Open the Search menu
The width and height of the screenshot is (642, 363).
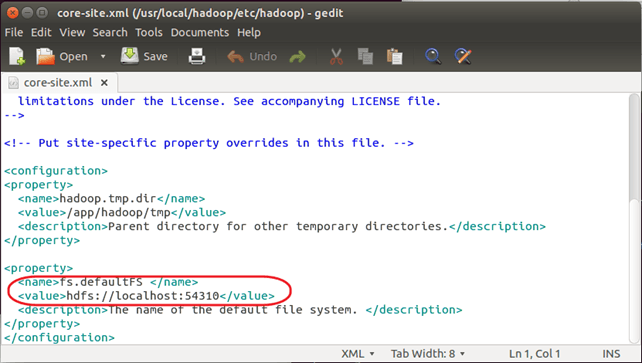[x=110, y=32]
